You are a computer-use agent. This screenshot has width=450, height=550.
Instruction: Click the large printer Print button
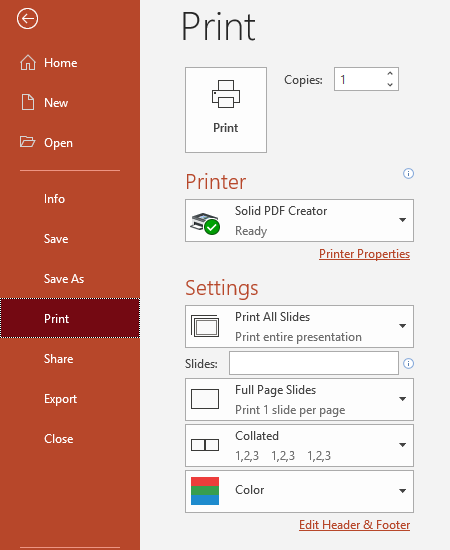coord(226,110)
